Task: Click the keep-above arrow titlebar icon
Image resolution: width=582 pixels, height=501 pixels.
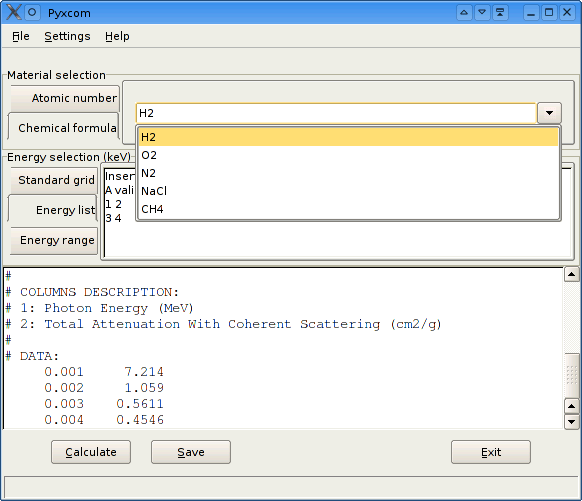Action: [464, 13]
